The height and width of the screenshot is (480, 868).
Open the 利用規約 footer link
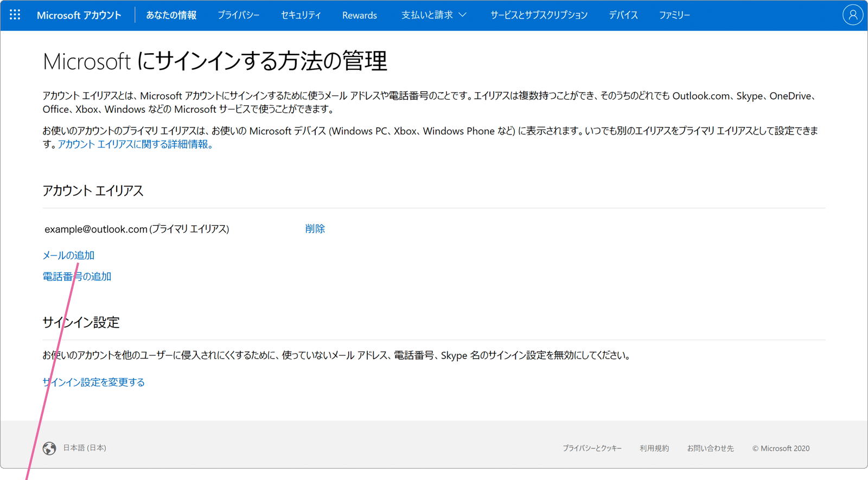tap(654, 449)
